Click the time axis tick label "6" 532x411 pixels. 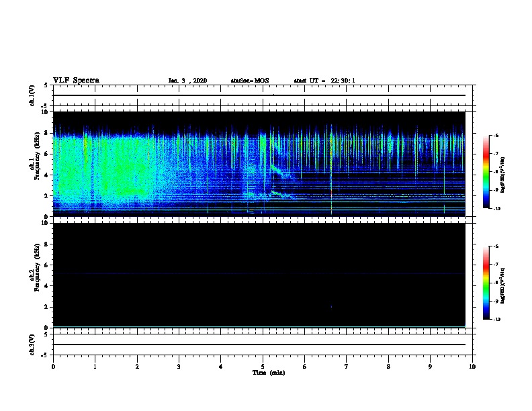305,367
